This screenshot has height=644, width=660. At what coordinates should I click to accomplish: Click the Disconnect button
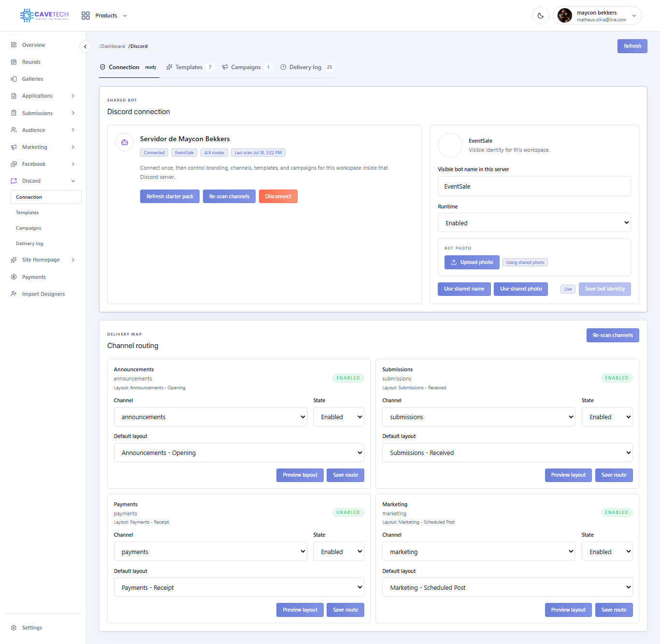coord(278,196)
